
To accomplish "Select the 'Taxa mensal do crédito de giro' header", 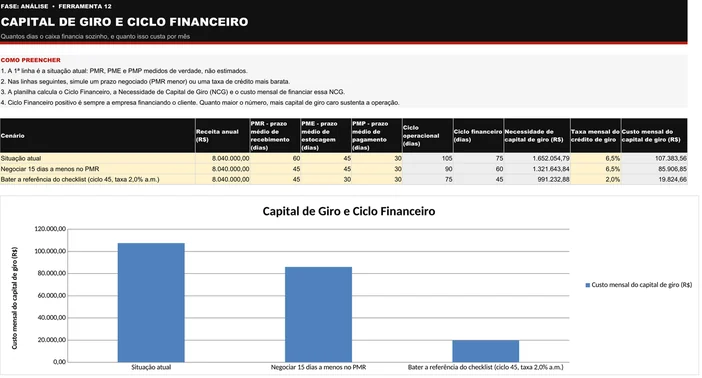I will click(x=595, y=136).
